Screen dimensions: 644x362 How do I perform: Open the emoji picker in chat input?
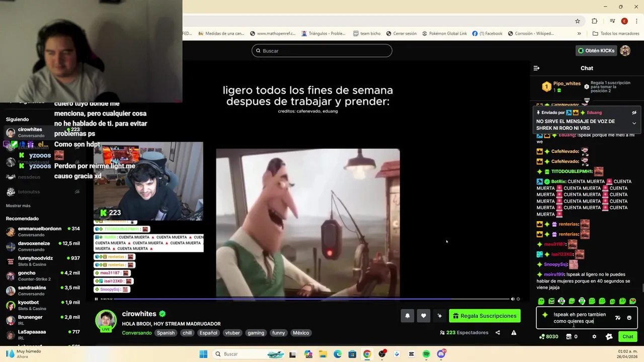click(629, 318)
